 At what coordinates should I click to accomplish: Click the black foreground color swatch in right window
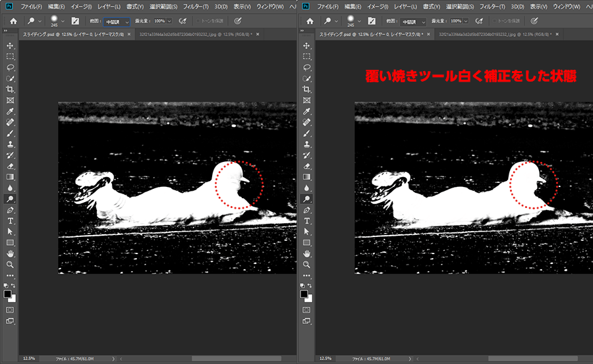pos(304,294)
